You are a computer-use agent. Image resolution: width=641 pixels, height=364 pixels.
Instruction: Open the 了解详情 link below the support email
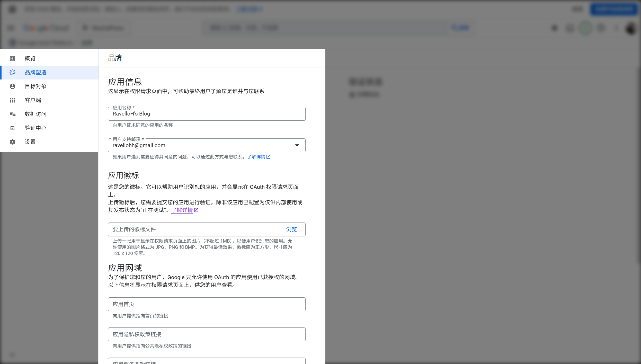[257, 157]
